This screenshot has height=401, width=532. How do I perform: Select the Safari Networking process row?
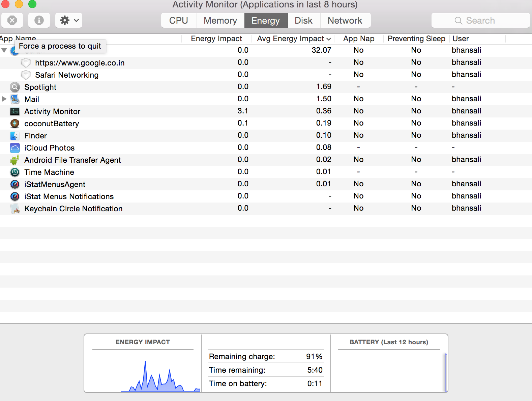[266, 75]
